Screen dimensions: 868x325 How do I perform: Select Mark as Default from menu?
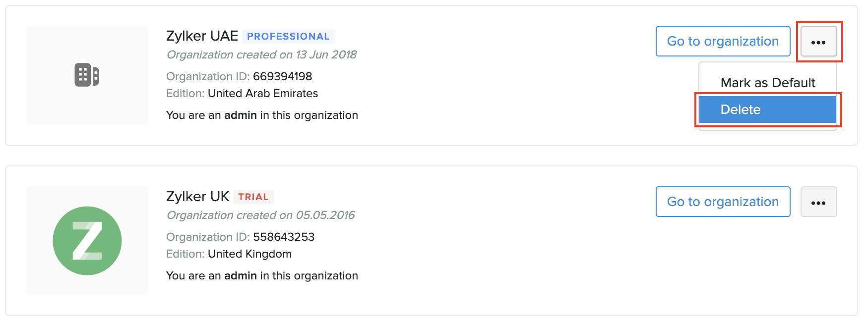coord(767,83)
